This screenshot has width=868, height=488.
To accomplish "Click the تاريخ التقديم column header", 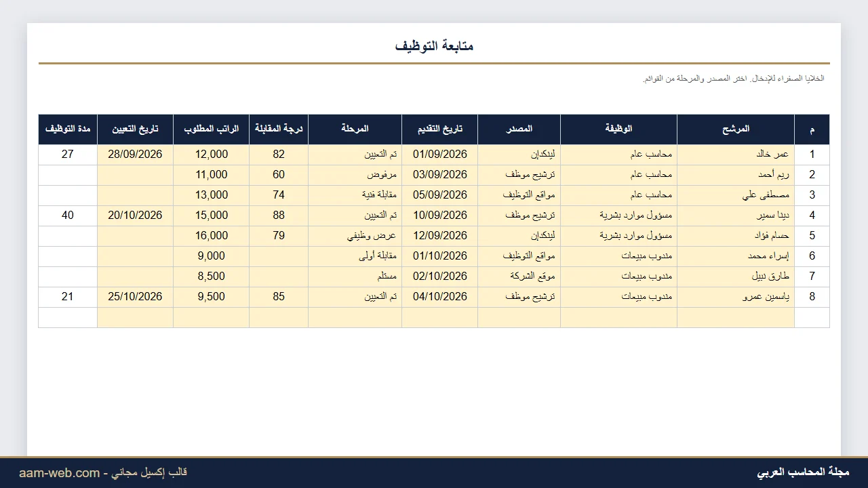I will 440,129.
